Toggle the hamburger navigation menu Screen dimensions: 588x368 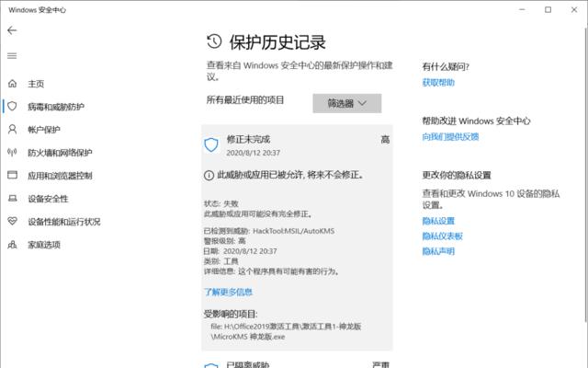[x=12, y=56]
